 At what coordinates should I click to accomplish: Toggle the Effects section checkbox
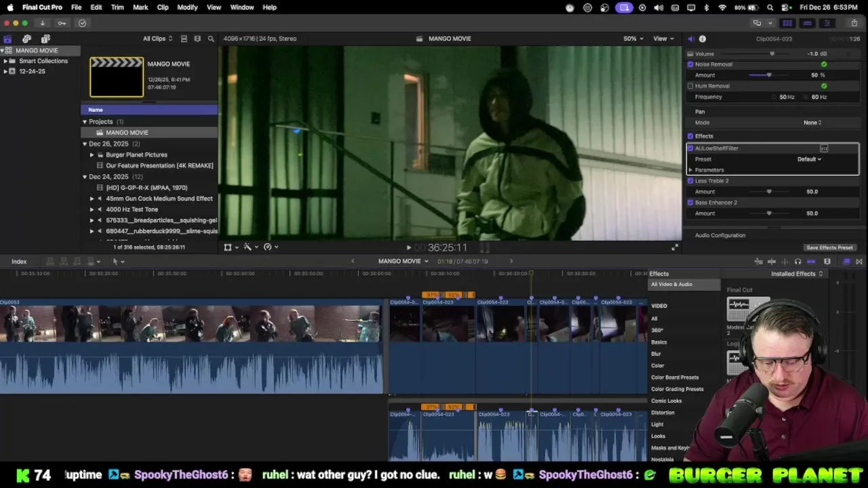coord(690,136)
